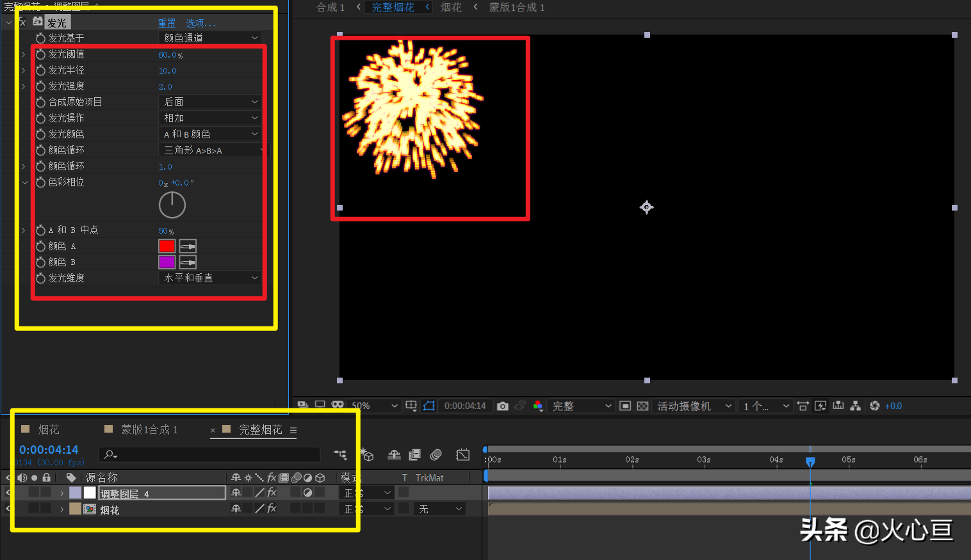Open 选项... for 发光 effect

[201, 23]
